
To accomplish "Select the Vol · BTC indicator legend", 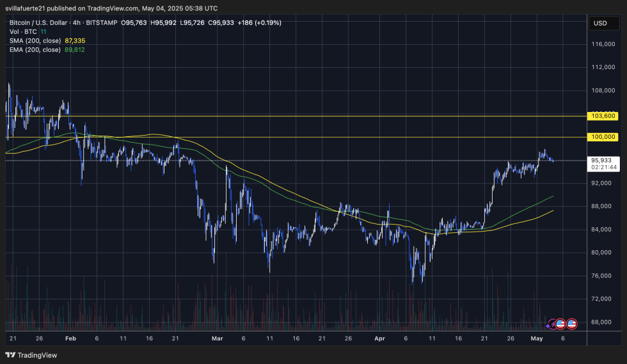I will [23, 31].
